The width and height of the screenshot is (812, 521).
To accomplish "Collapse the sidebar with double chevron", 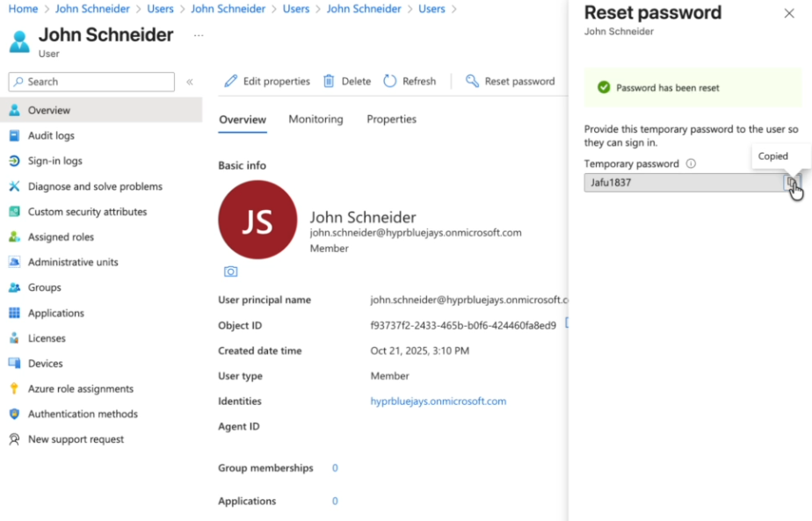I will click(x=190, y=82).
